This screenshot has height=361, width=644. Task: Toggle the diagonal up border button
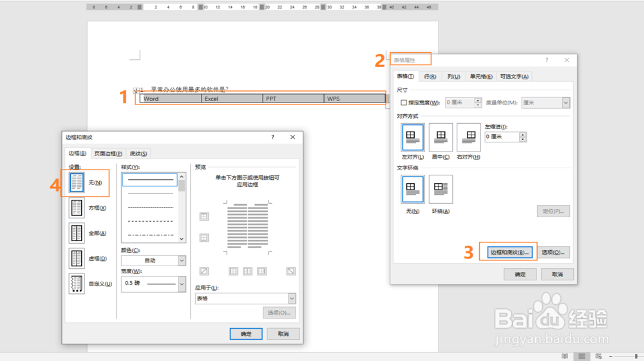tap(204, 271)
